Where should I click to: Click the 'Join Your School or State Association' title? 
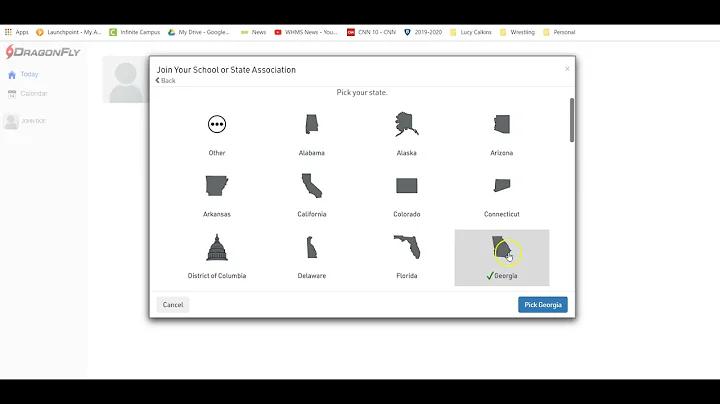point(226,70)
